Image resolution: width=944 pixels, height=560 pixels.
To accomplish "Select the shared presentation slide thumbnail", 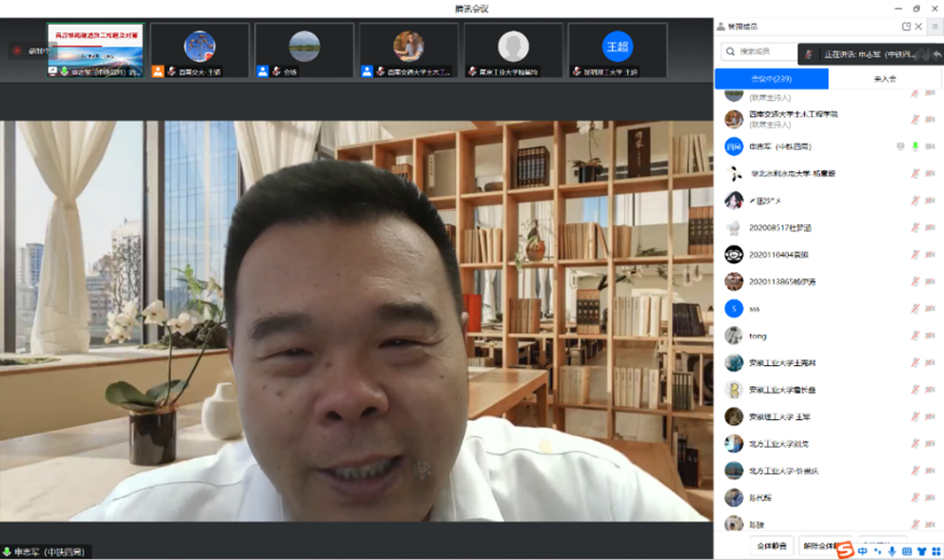I will tap(95, 45).
